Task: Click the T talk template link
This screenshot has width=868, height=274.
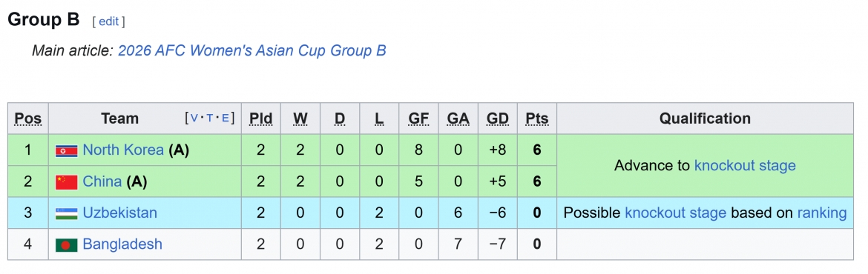Action: 210,118
